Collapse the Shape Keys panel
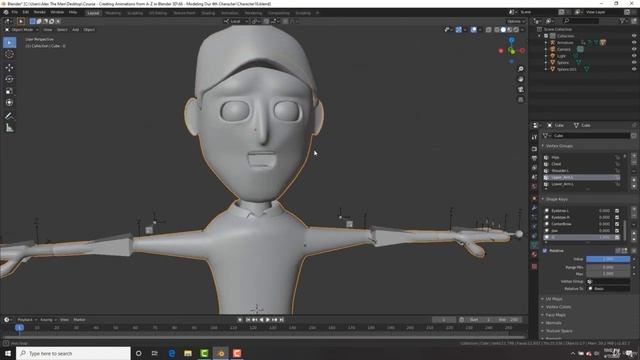This screenshot has height=360, width=640. point(557,199)
